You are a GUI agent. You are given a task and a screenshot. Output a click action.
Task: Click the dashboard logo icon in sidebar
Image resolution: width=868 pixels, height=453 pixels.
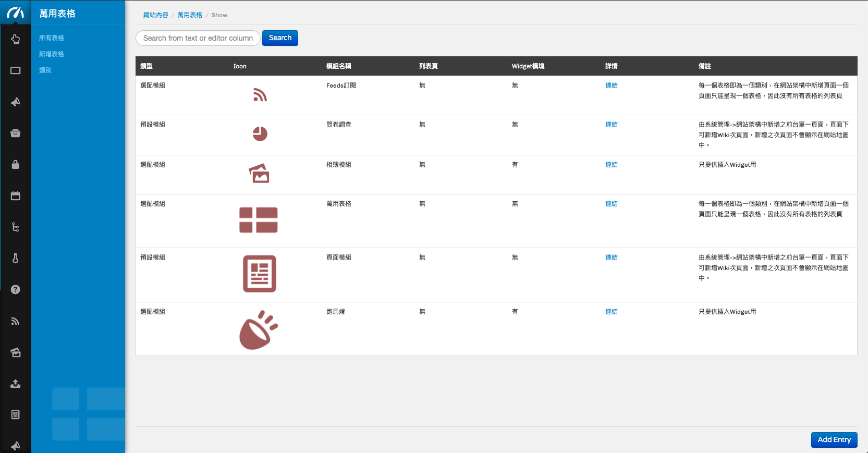(x=16, y=12)
